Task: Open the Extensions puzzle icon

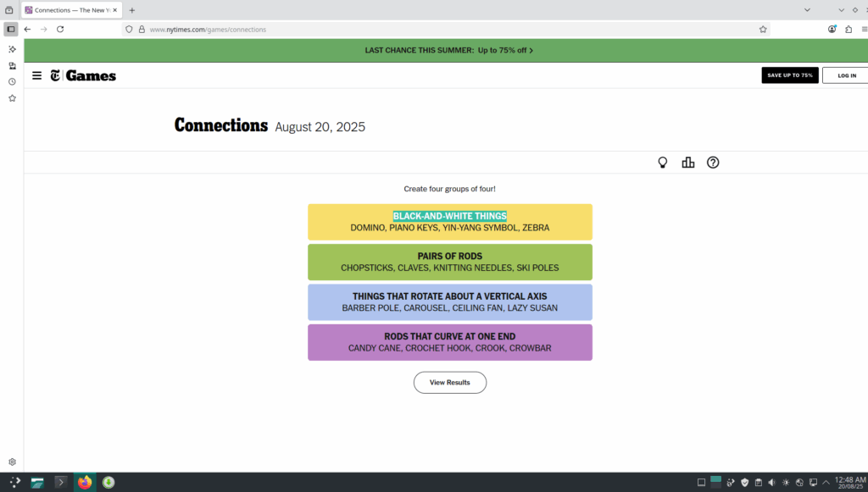Action: click(849, 29)
